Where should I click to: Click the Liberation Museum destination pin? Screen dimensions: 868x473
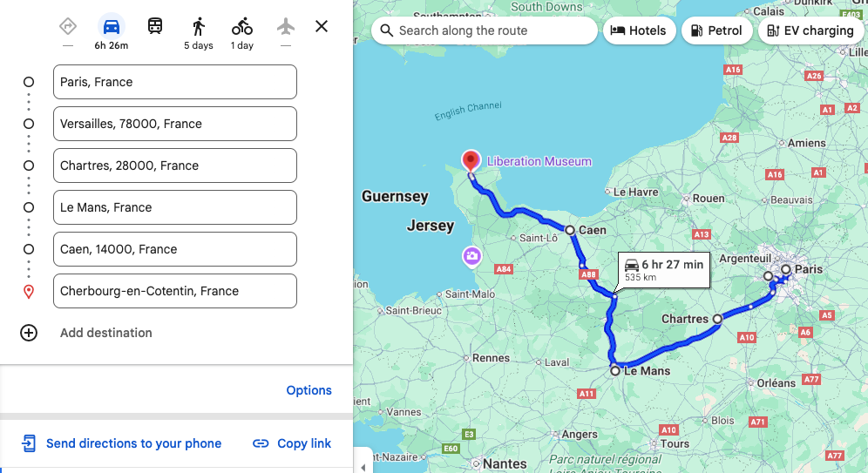(471, 161)
